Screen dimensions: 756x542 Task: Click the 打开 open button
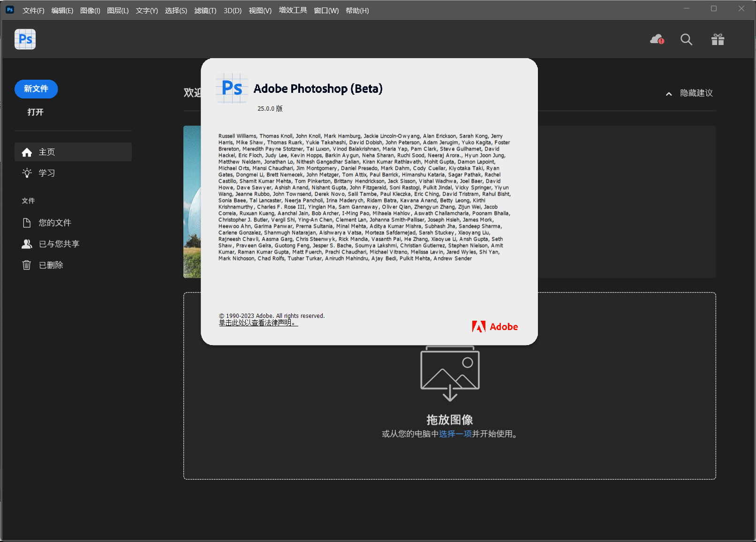click(x=36, y=112)
